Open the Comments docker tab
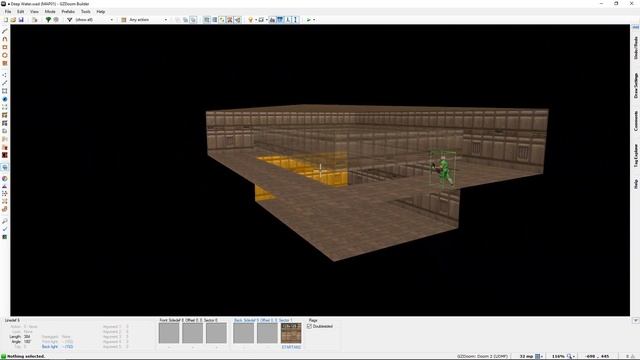The image size is (640, 360). pos(636,121)
